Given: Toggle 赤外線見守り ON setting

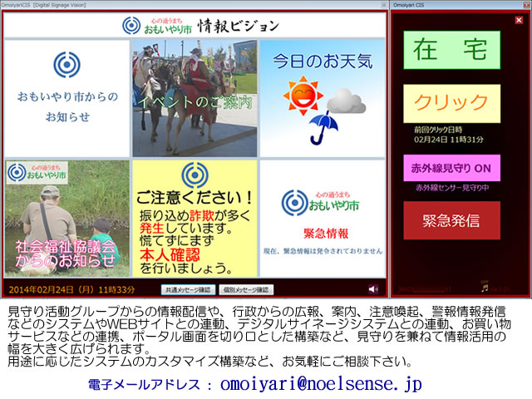Looking at the screenshot, I should point(451,167).
